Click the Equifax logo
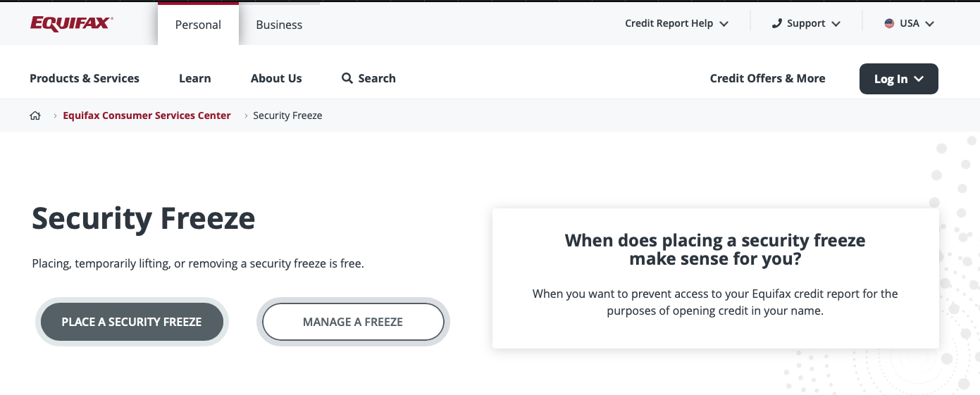Screen dimensions: 980x395 (x=71, y=24)
